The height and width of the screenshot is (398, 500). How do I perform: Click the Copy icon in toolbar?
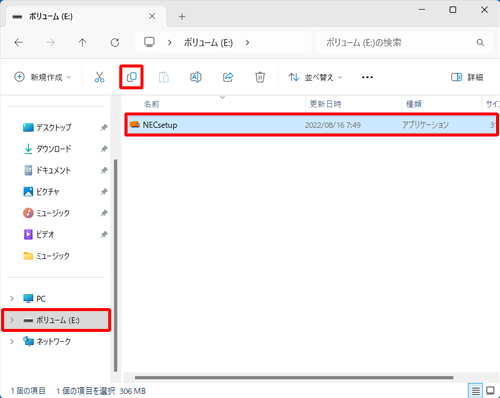pos(131,77)
